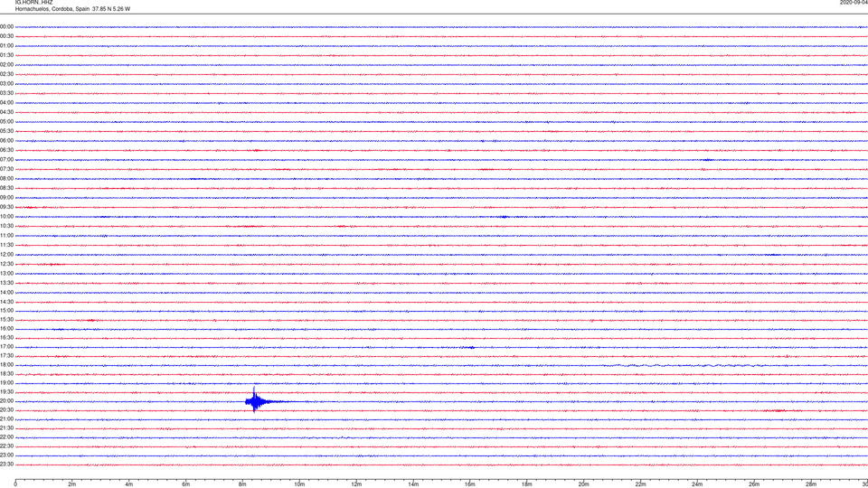Select the '19:00' time label

(x=6, y=383)
